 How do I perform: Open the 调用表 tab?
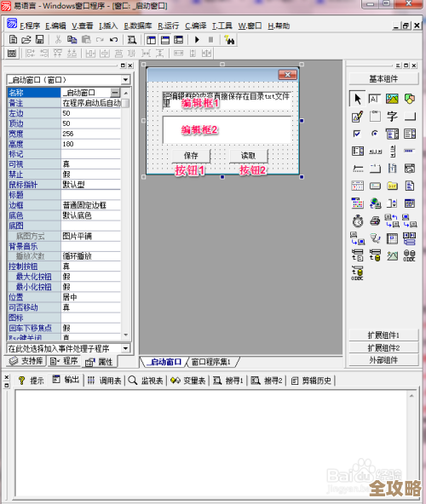105,381
